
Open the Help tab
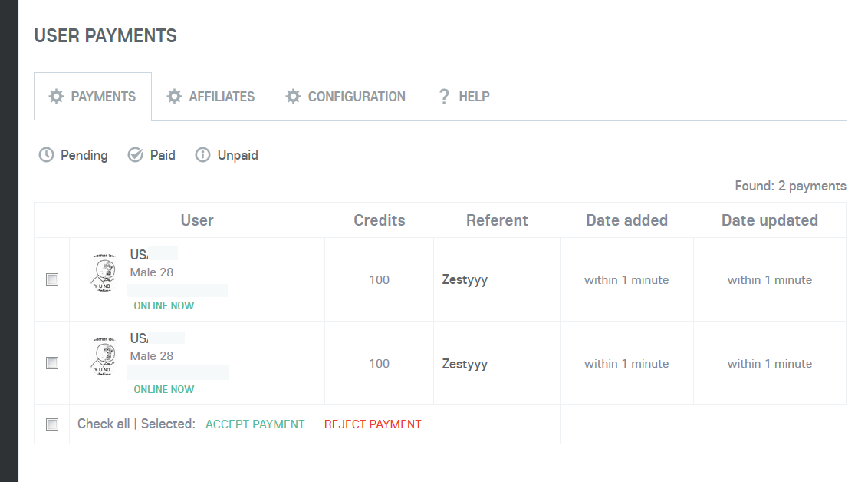point(473,97)
